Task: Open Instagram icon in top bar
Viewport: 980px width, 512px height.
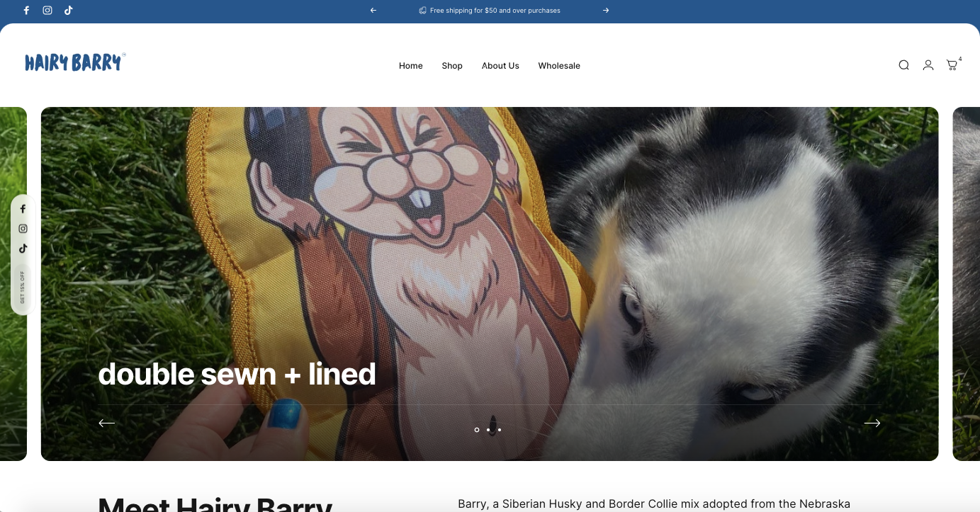Action: 47,11
